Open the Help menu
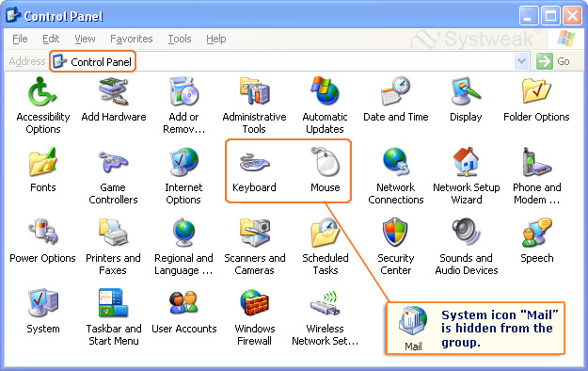 [216, 39]
